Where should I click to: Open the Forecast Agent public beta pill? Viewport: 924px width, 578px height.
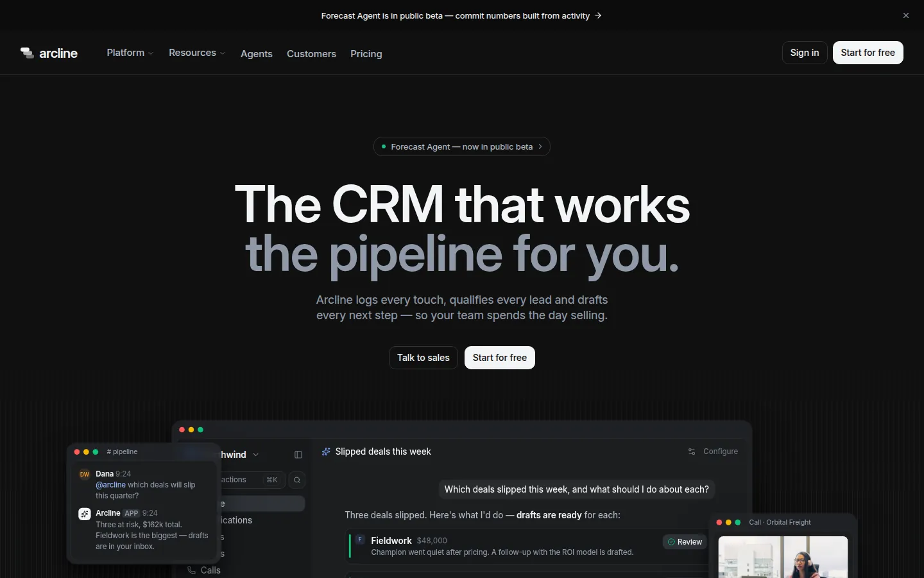tap(461, 146)
